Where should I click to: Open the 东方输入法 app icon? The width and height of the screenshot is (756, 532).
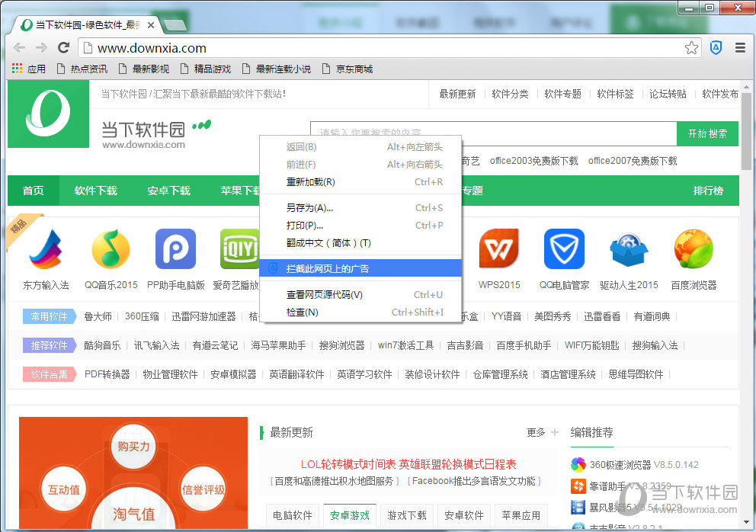(46, 249)
